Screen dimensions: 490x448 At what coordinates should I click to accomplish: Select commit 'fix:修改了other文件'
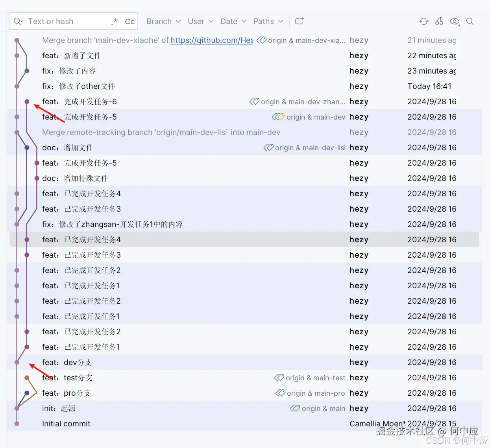click(244, 86)
